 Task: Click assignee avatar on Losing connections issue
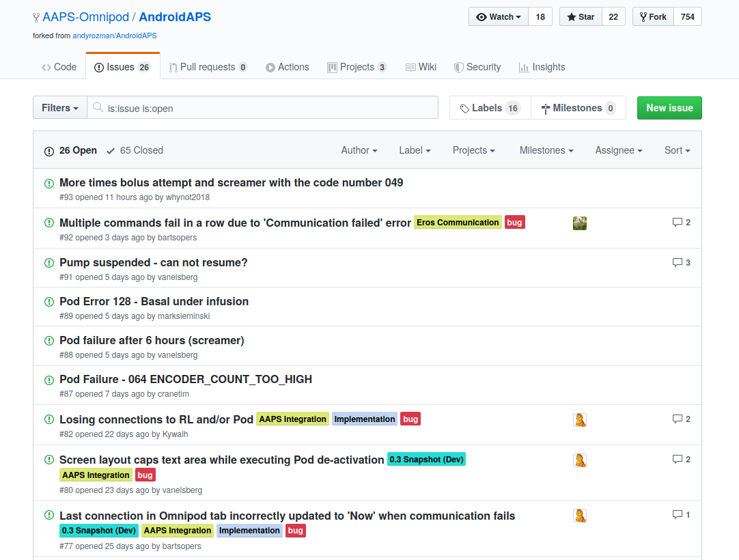580,419
